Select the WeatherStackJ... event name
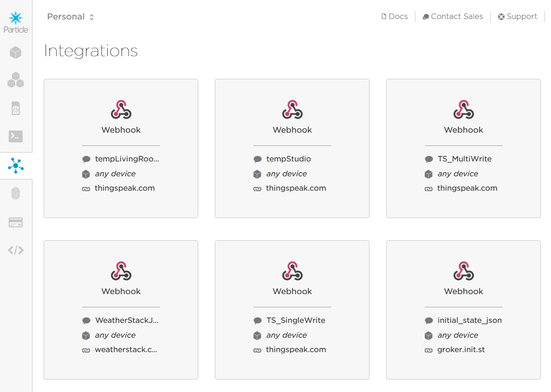This screenshot has width=551, height=392. coord(127,321)
